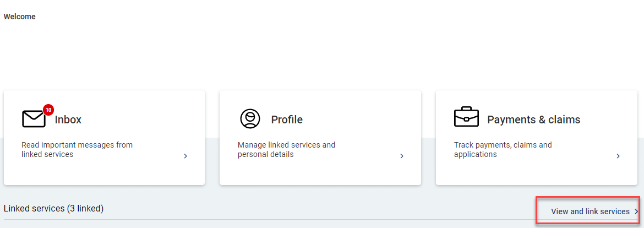Viewport: 644px width, 228px height.
Task: Click the divider line under Linked services
Action: [x=264, y=219]
